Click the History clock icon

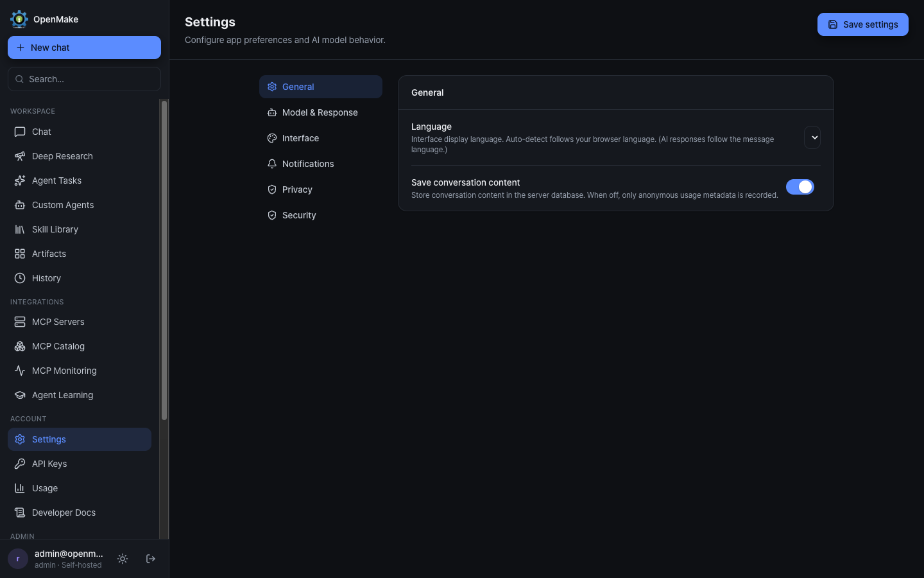20,278
